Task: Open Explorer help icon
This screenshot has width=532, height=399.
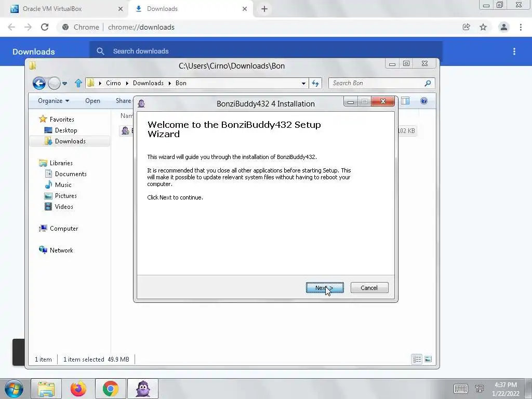Action: click(424, 101)
